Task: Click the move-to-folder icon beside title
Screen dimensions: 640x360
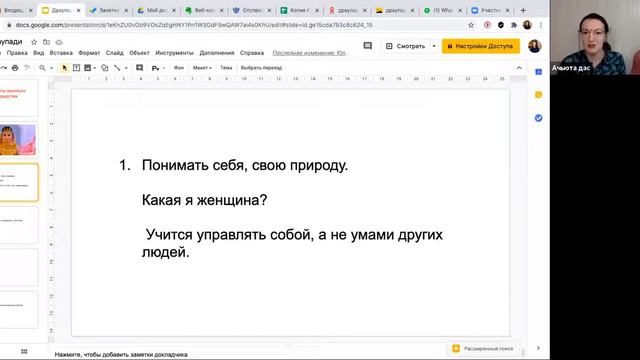Action: pyautogui.click(x=47, y=42)
